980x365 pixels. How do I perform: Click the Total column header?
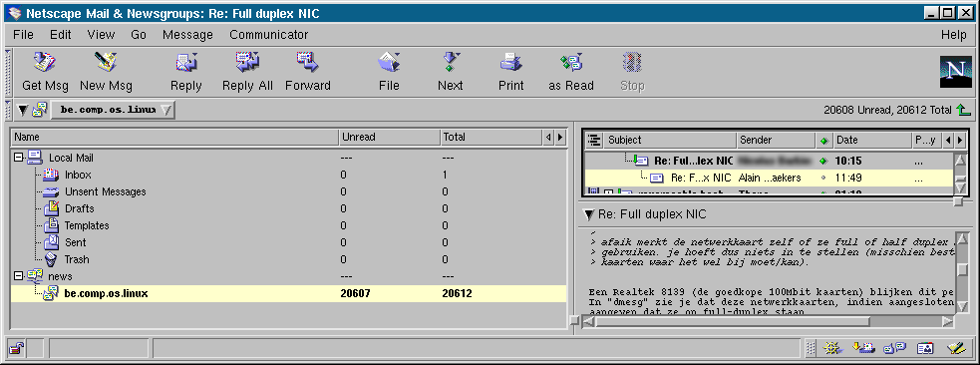491,137
